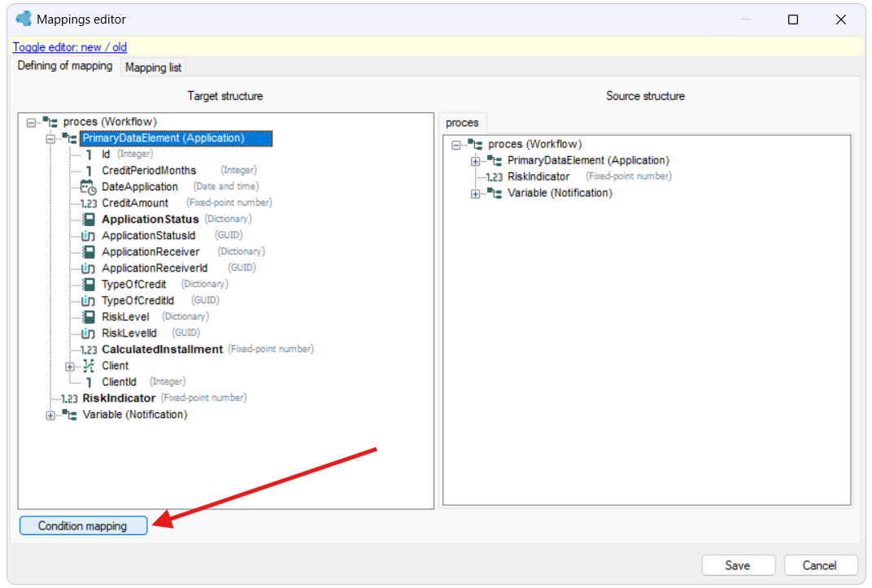Select the ApplicationStatus dictionary icon
Viewport: 872px width, 588px height.
click(x=89, y=219)
